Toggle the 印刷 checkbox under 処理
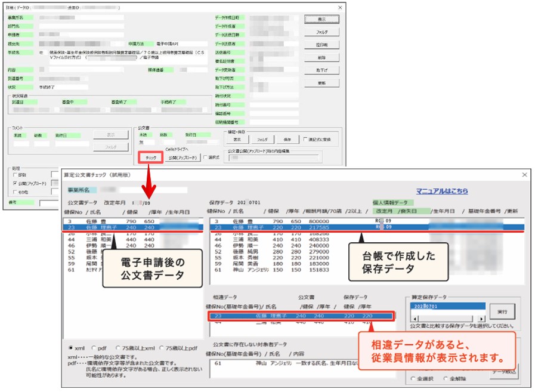This screenshot has height=392, width=535. click(x=15, y=175)
